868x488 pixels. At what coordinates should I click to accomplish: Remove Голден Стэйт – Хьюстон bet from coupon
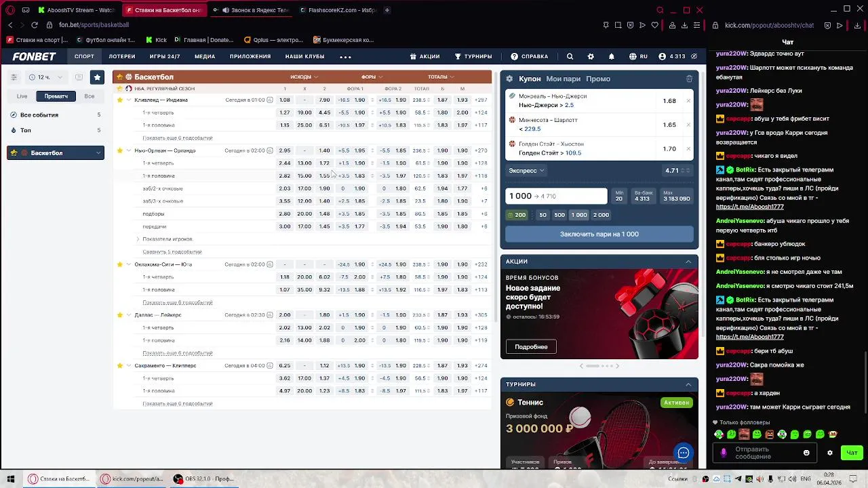(x=688, y=148)
